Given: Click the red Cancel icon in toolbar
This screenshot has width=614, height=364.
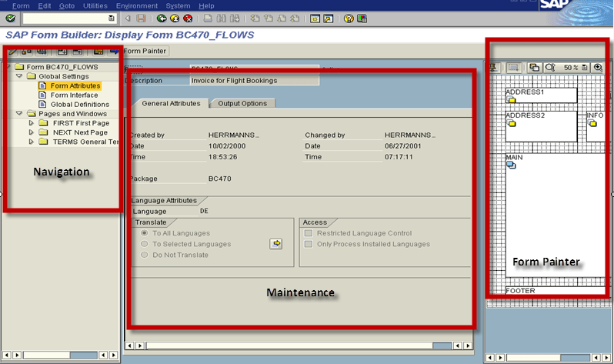Looking at the screenshot, I should (x=187, y=18).
